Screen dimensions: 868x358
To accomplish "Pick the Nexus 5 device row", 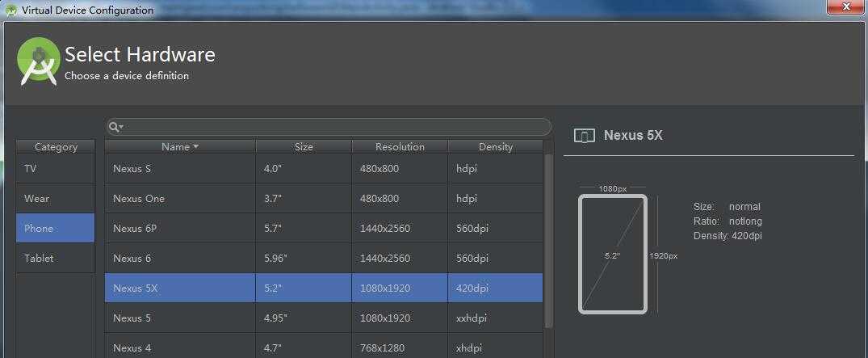I will tap(324, 318).
